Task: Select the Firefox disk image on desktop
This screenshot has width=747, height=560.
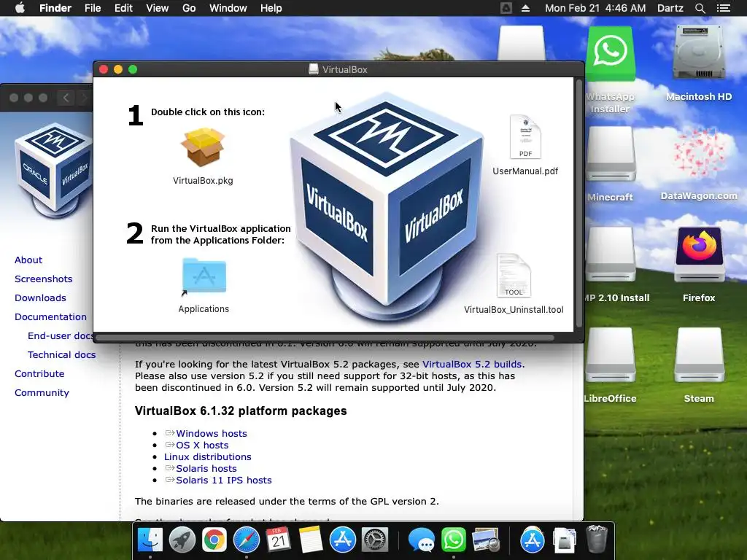Action: tap(699, 254)
